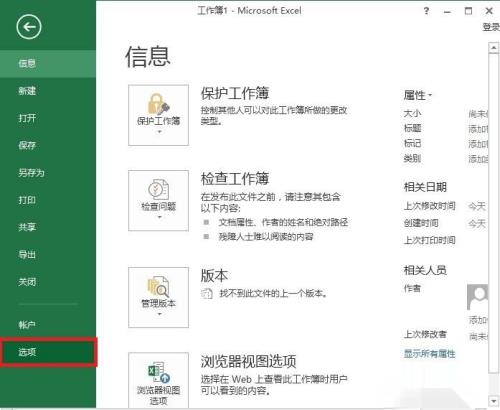Image resolution: width=500 pixels, height=410 pixels.
Task: Select 共享 in the left sidebar
Action: pos(48,227)
